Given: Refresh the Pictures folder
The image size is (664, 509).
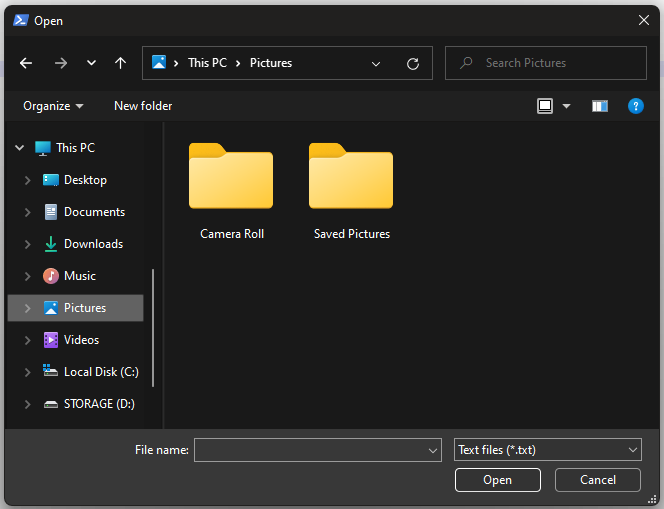Looking at the screenshot, I should [x=413, y=64].
